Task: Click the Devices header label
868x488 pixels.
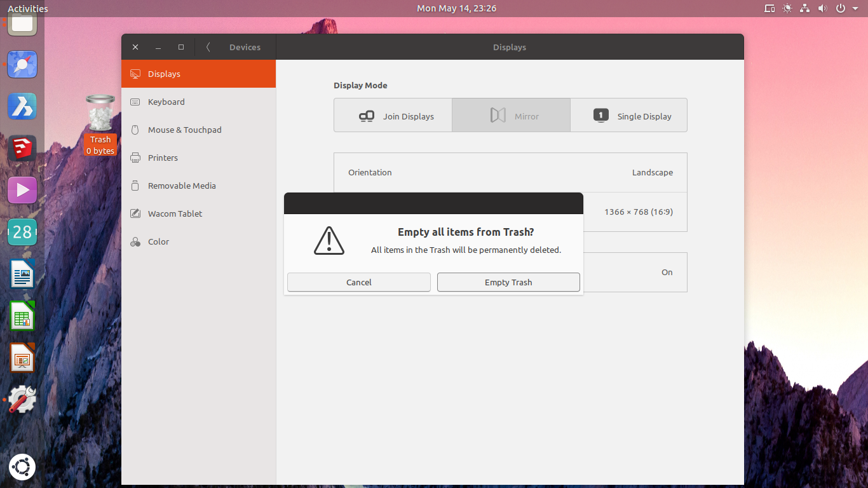Action: tap(245, 47)
